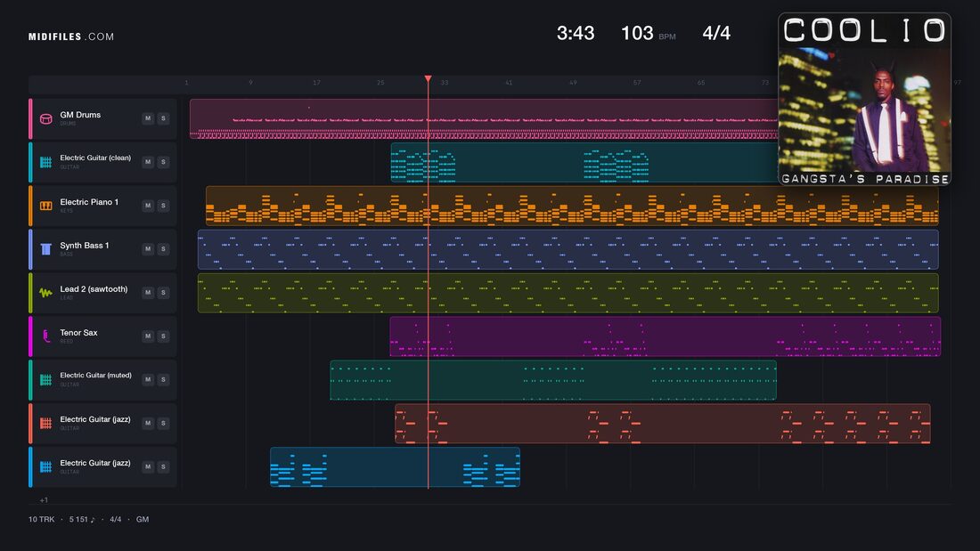Select the Electric Piano 1 track name
Image resolution: width=980 pixels, height=551 pixels.
[x=89, y=202]
